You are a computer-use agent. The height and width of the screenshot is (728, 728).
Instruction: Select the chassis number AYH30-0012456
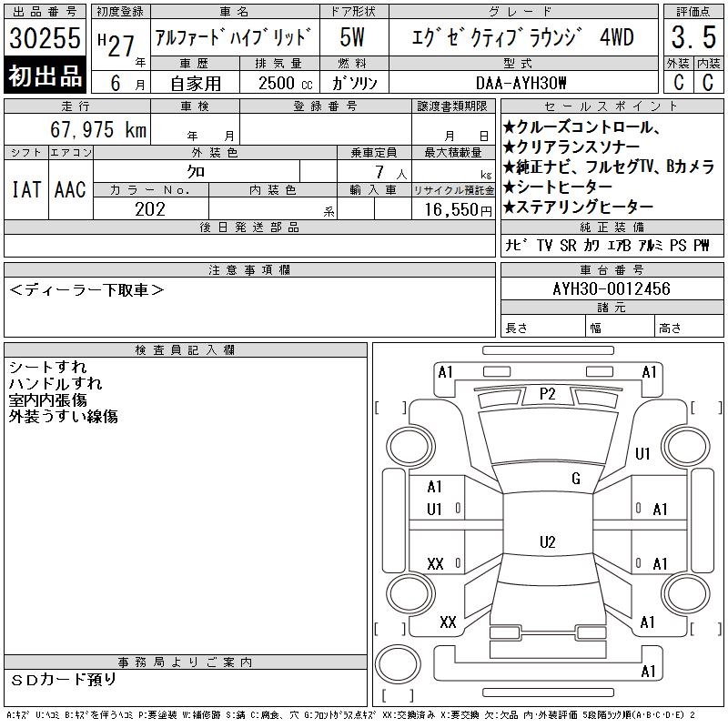pos(611,289)
